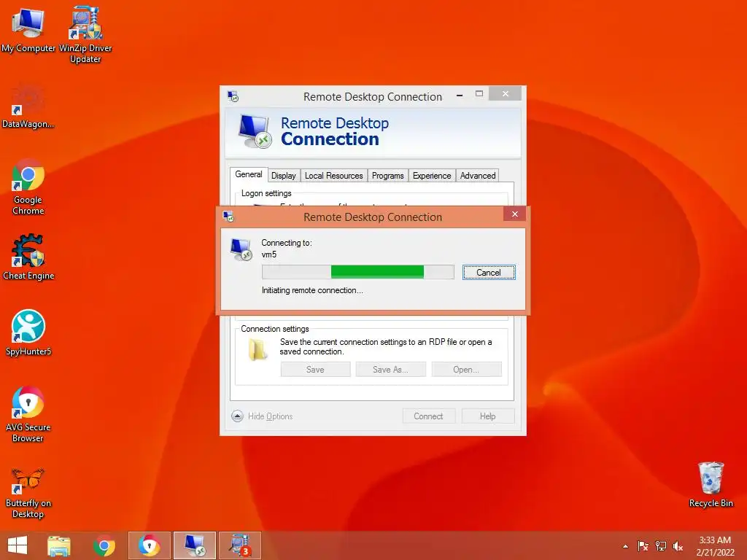Click the Remote Desktop banner computer icon
The width and height of the screenshot is (747, 560).
coord(255,131)
